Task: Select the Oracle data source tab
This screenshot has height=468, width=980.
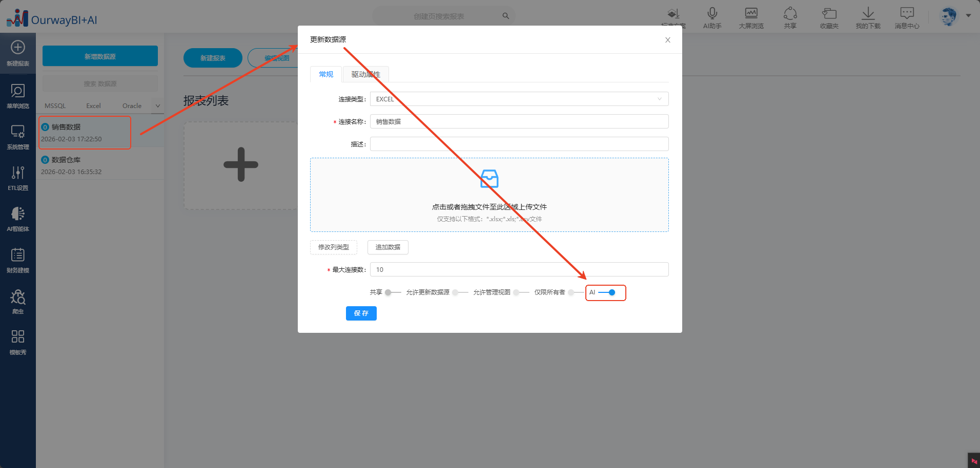Action: tap(132, 106)
